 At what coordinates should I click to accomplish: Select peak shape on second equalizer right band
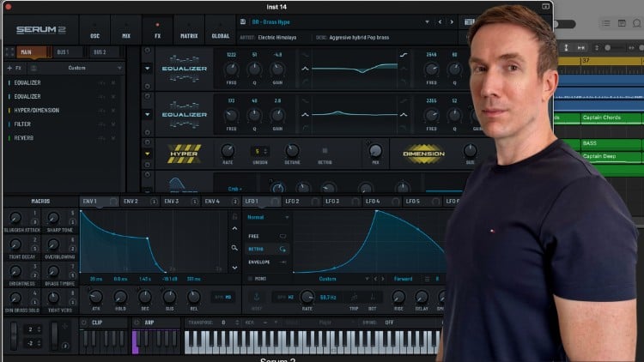404,115
